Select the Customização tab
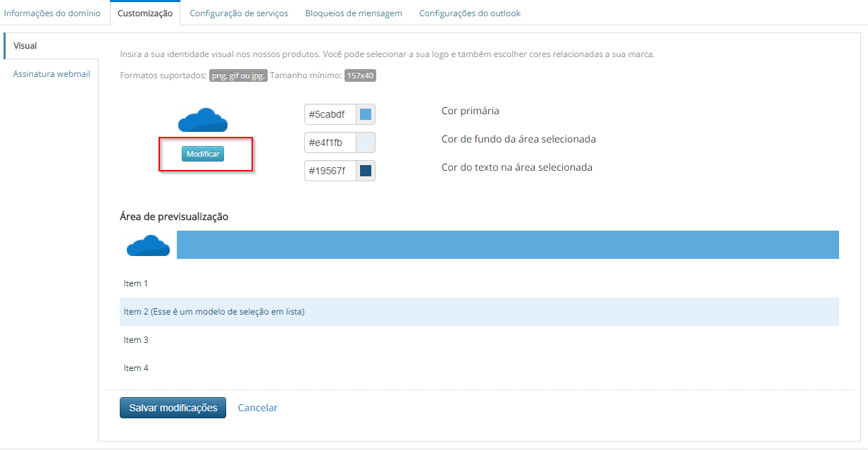Image resolution: width=868 pixels, height=450 pixels. tap(145, 13)
